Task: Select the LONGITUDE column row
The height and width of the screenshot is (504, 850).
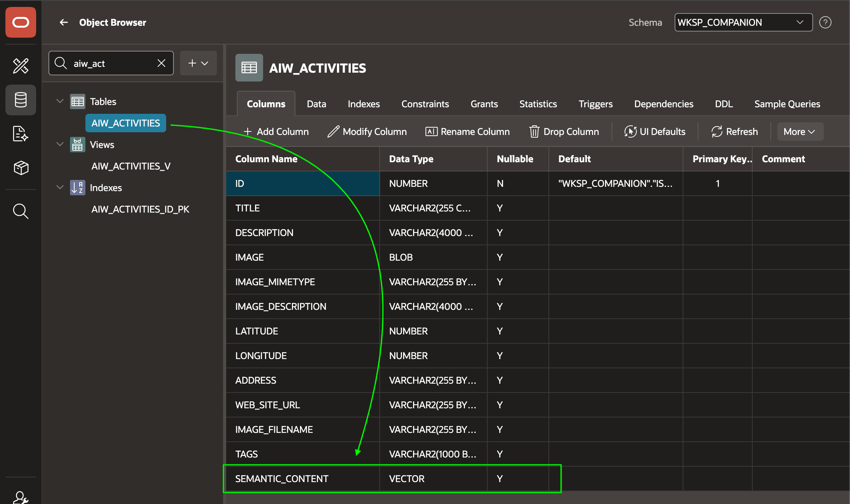Action: tap(538, 356)
